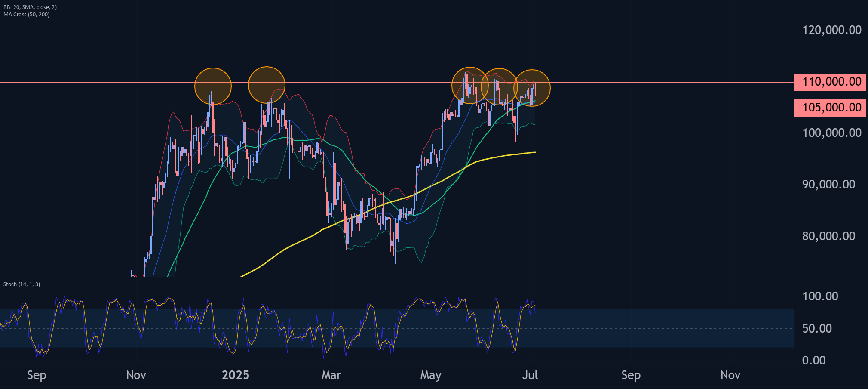Click the first orange circle near December peak
Screen dimensions: 868x389
click(x=213, y=86)
